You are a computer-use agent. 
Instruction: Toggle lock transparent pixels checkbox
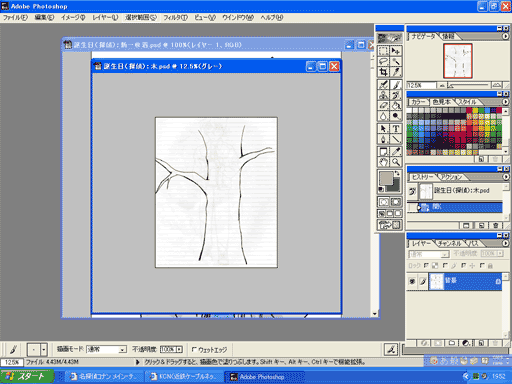click(426, 265)
